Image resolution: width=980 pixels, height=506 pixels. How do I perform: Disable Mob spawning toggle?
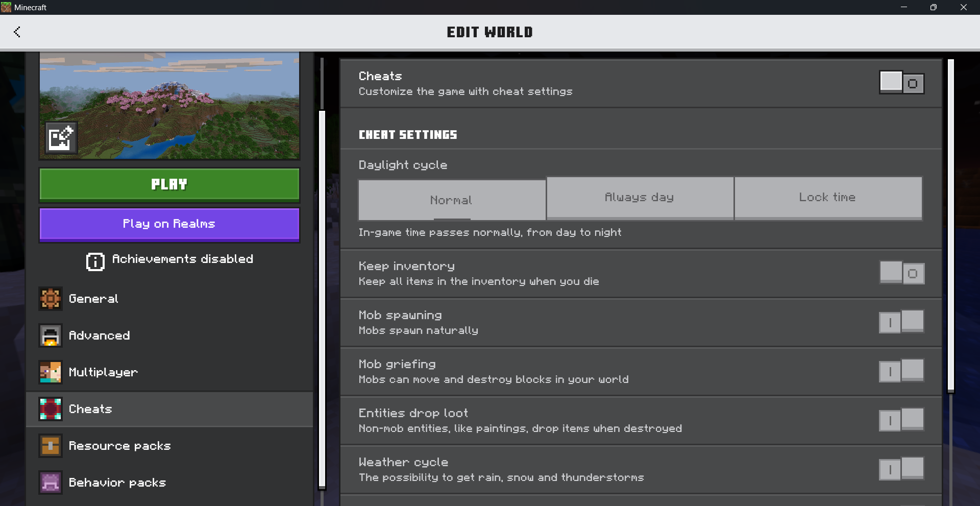[902, 322]
